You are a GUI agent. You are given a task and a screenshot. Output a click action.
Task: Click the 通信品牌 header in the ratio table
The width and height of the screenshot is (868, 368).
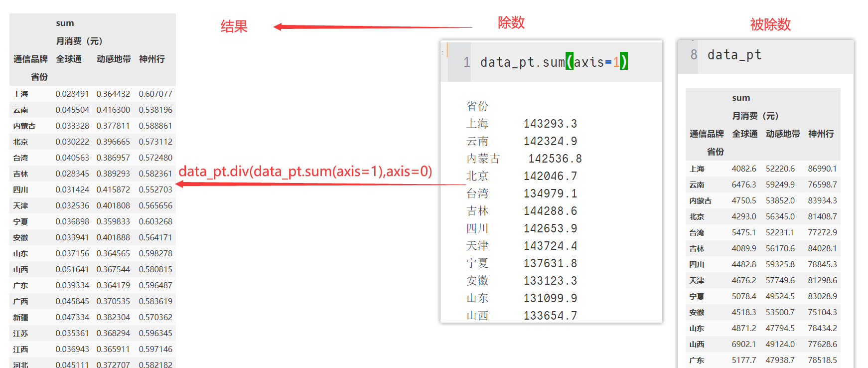(x=30, y=59)
